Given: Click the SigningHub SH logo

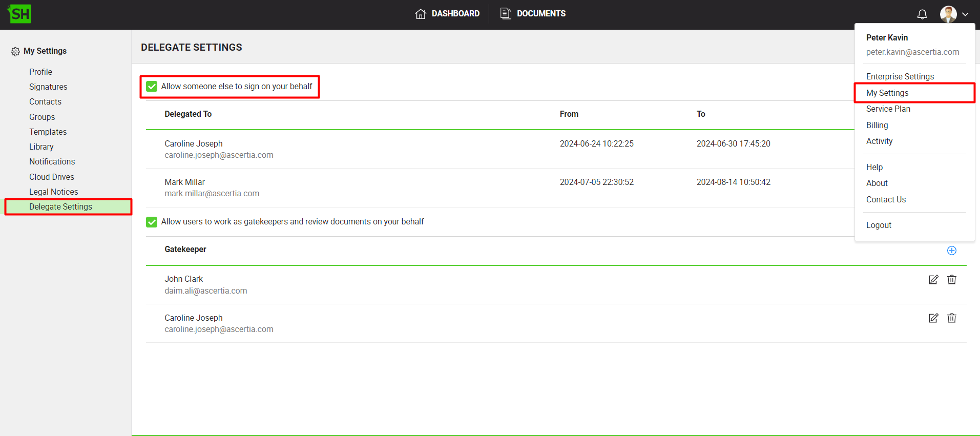Looking at the screenshot, I should pos(19,14).
